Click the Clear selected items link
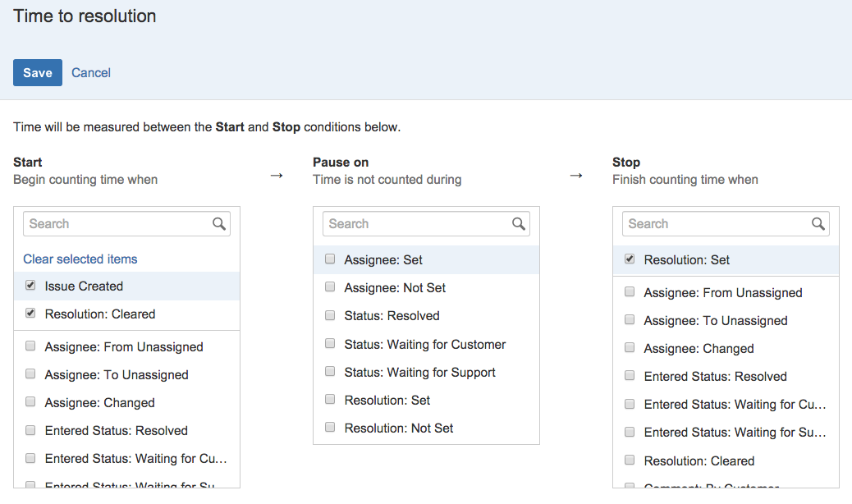The image size is (852, 504). point(80,259)
